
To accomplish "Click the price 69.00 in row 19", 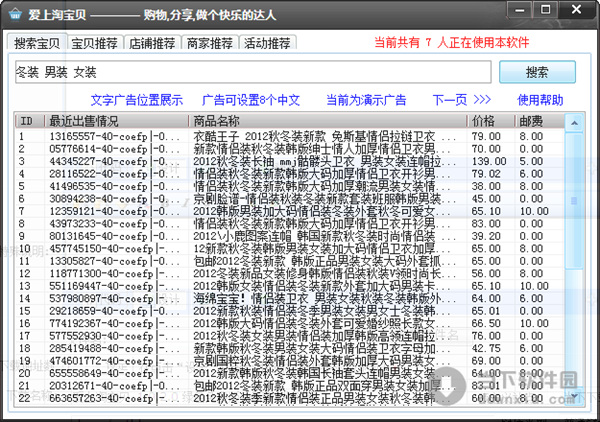I will click(486, 361).
